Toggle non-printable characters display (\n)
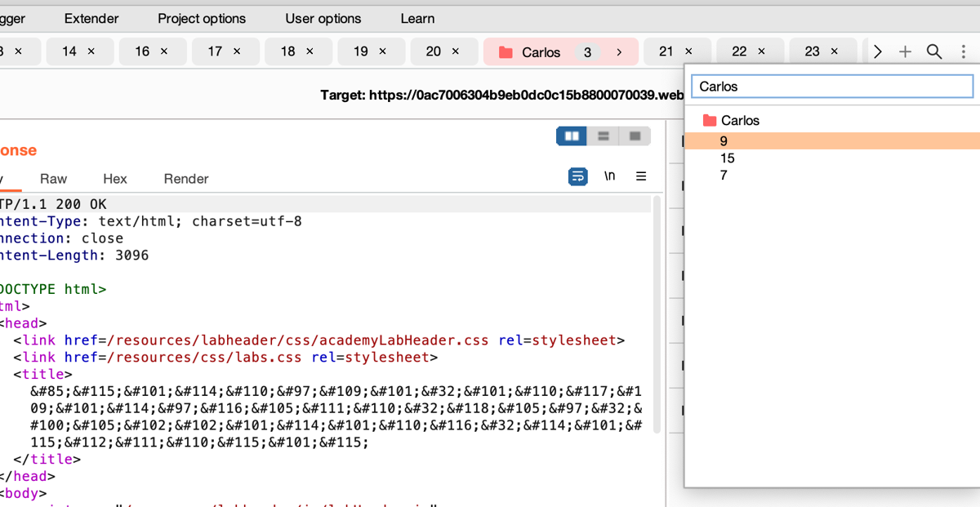980x507 pixels. point(609,176)
